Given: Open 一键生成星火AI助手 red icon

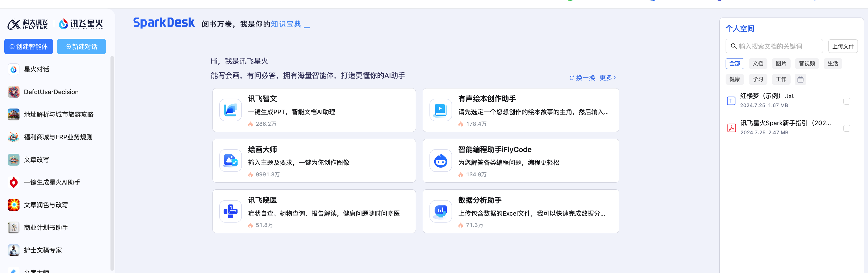Looking at the screenshot, I should pyautogui.click(x=14, y=182).
